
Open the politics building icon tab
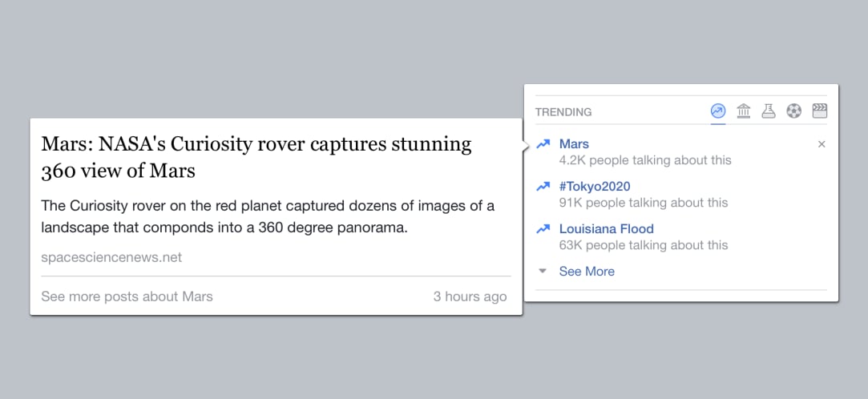pyautogui.click(x=744, y=111)
